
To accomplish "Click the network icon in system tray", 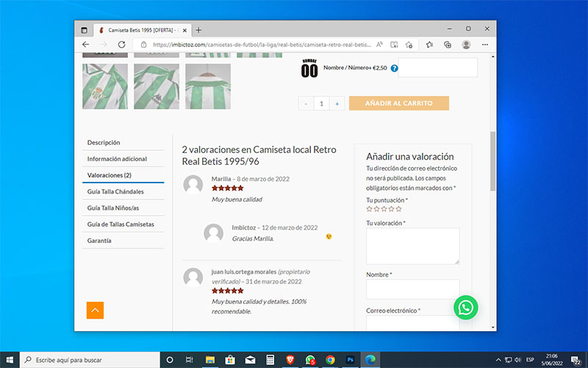I will point(508,360).
